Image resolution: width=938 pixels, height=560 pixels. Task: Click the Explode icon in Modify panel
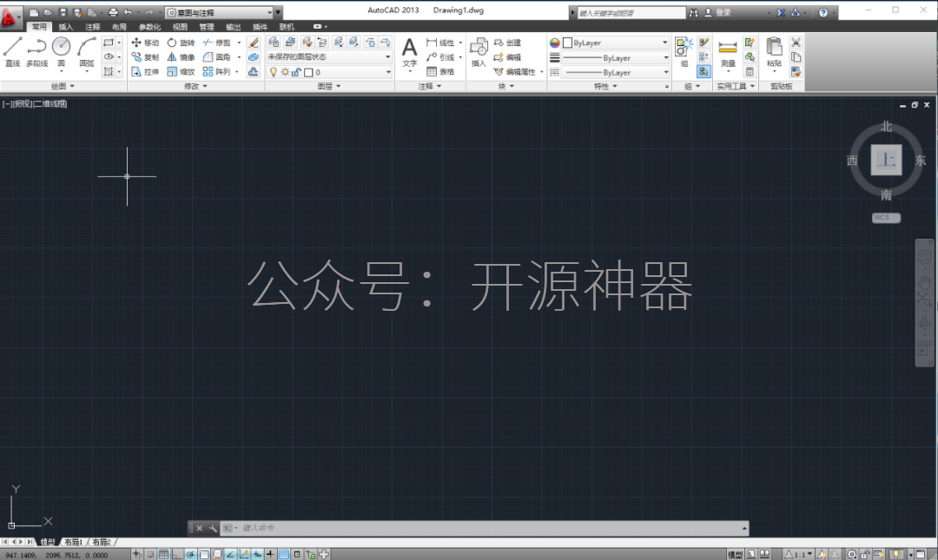254,56
